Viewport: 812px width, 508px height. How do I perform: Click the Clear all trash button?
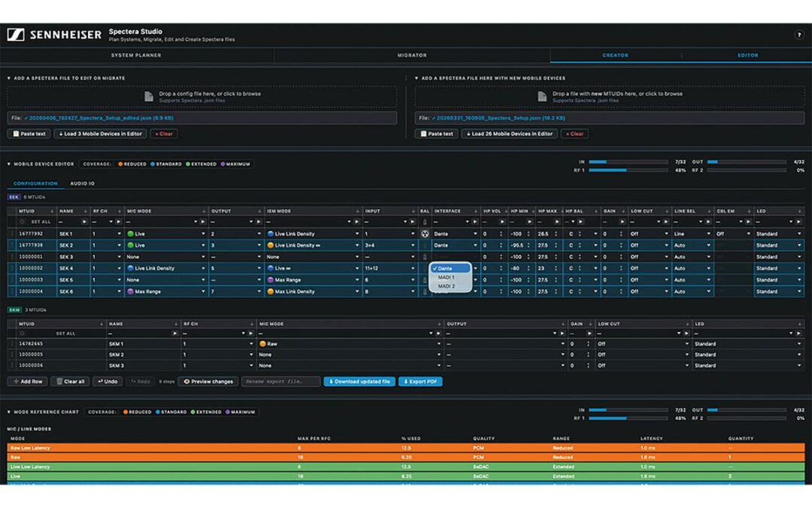point(70,382)
